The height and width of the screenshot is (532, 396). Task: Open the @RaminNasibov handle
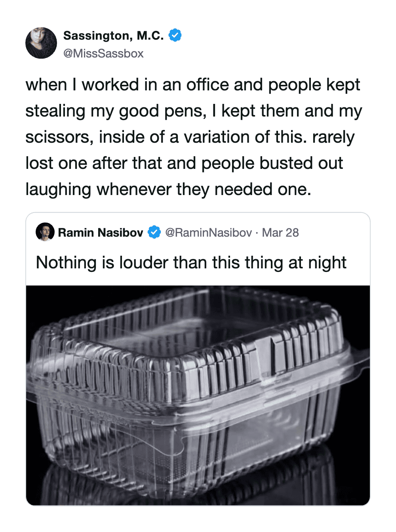click(208, 233)
